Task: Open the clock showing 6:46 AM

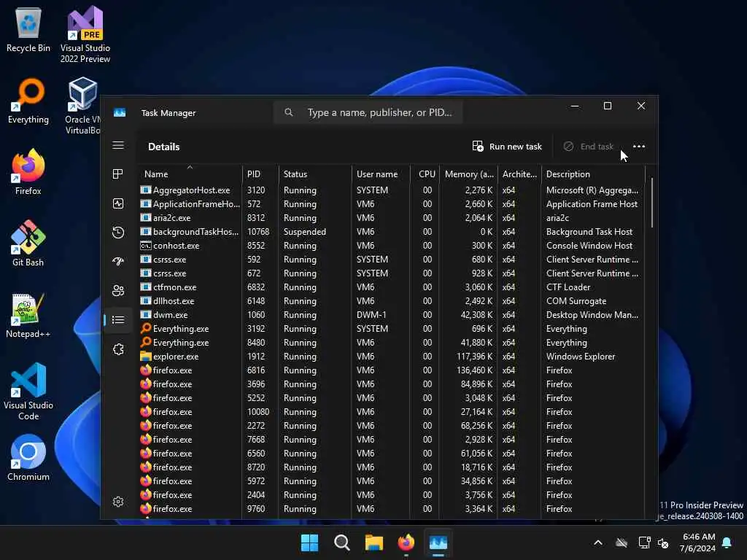Action: pyautogui.click(x=697, y=542)
